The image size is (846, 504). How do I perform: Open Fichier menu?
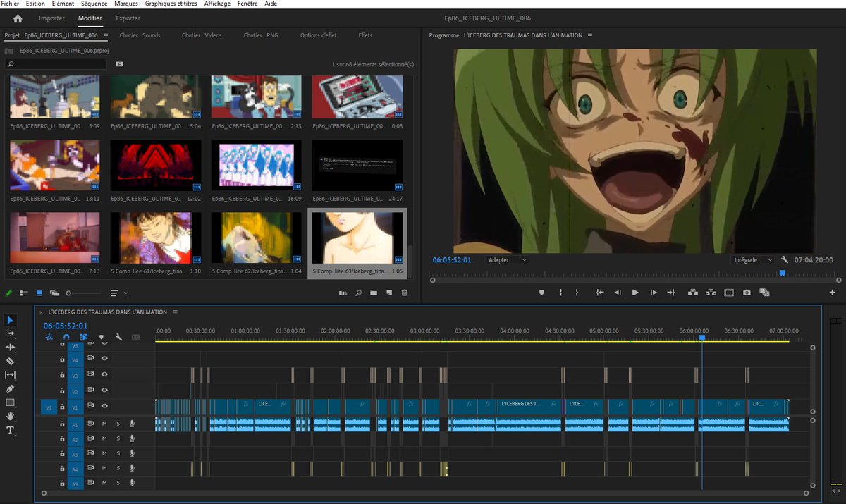coord(10,4)
